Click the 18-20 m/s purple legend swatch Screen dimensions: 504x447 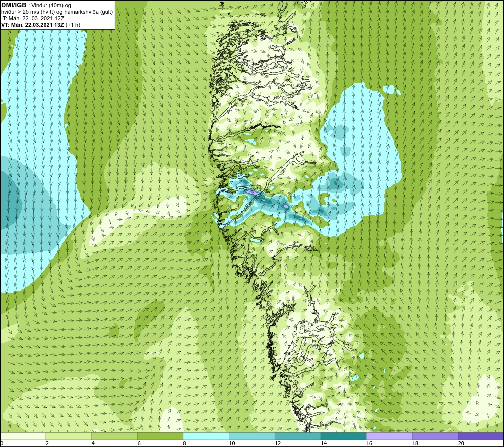click(435, 436)
